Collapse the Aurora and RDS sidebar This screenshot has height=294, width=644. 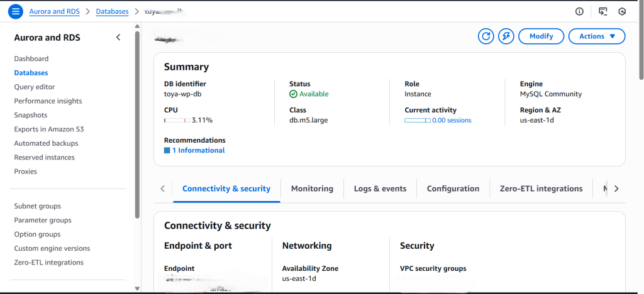(x=118, y=38)
